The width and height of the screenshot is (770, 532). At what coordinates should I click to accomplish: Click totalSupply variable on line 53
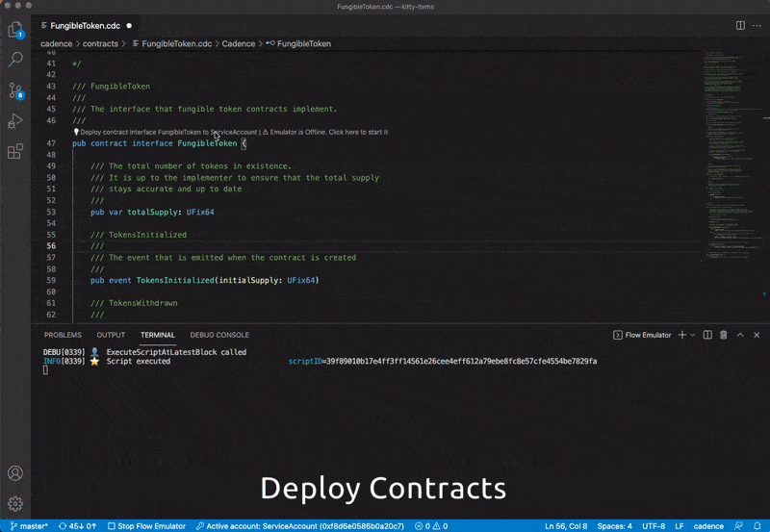point(152,212)
